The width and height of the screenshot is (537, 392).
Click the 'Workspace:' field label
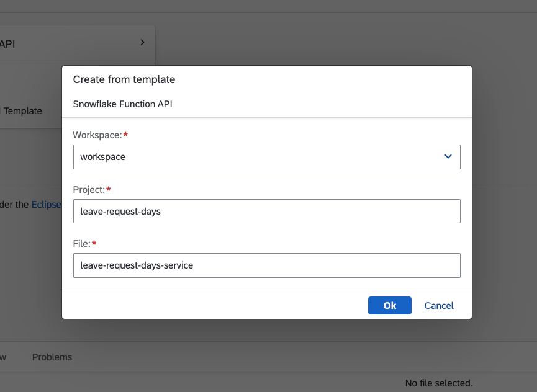pos(97,135)
